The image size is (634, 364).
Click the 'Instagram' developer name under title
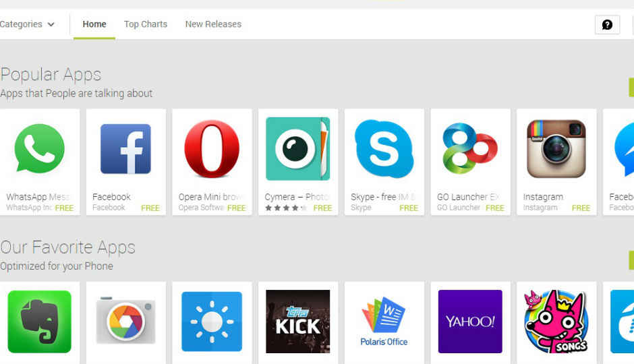540,208
